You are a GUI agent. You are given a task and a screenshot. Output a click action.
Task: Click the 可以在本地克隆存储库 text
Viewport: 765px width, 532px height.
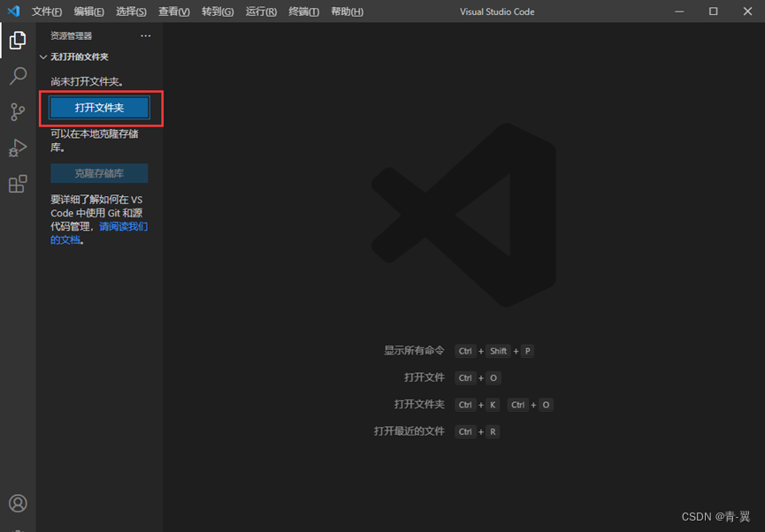(x=95, y=141)
